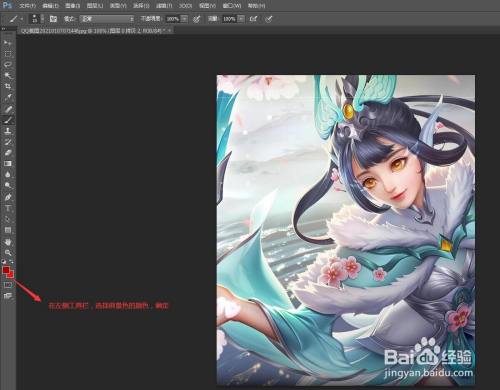Open the opacity slider dropdown arrow
This screenshot has width=500, height=390.
pos(184,19)
